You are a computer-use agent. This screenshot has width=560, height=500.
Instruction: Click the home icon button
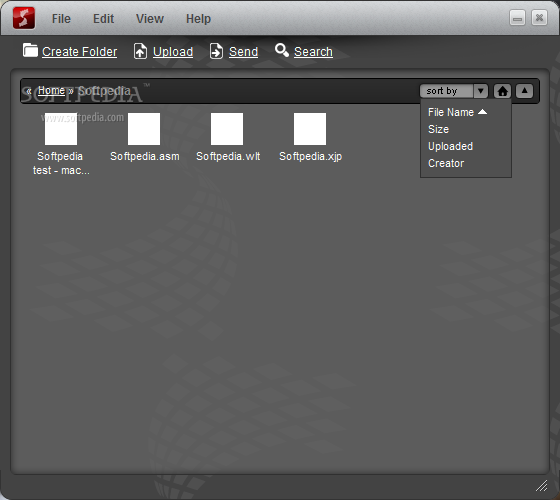coord(502,91)
